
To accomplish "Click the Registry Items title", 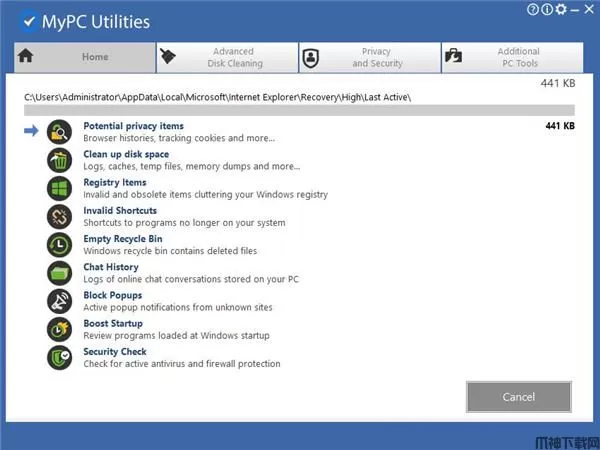I will pos(115,183).
